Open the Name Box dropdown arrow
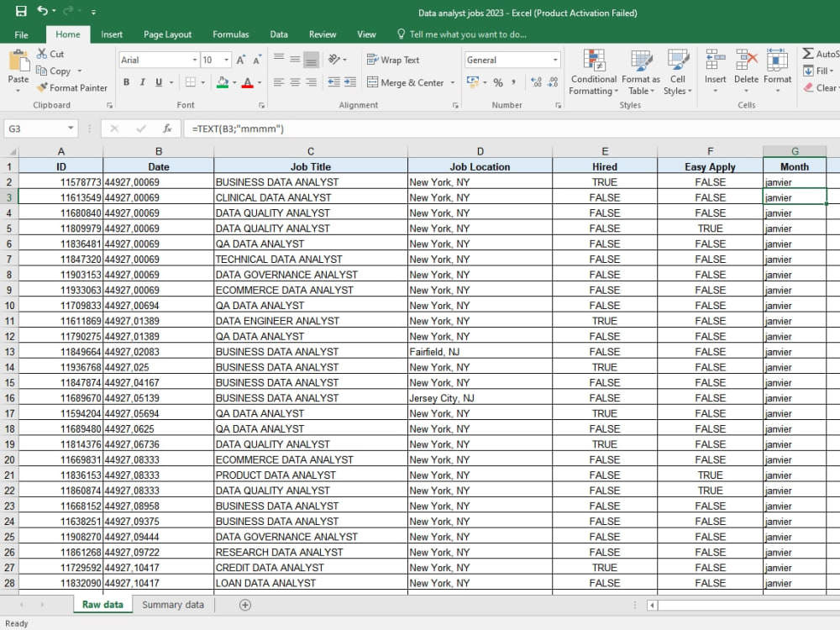The width and height of the screenshot is (840, 630). tap(71, 128)
